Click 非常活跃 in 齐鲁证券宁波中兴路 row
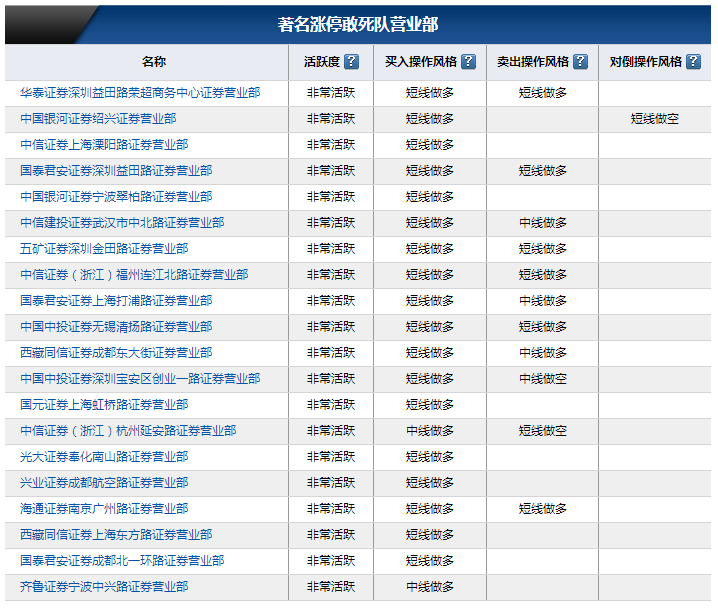Image resolution: width=718 pixels, height=610 pixels. click(331, 587)
